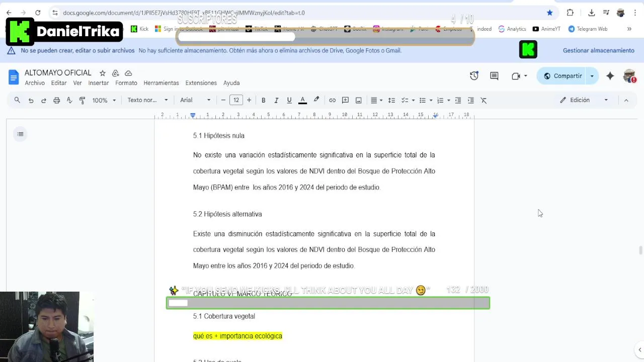Open the Edición mode dropdown
Viewport: 644px width, 362px height.
(x=584, y=100)
